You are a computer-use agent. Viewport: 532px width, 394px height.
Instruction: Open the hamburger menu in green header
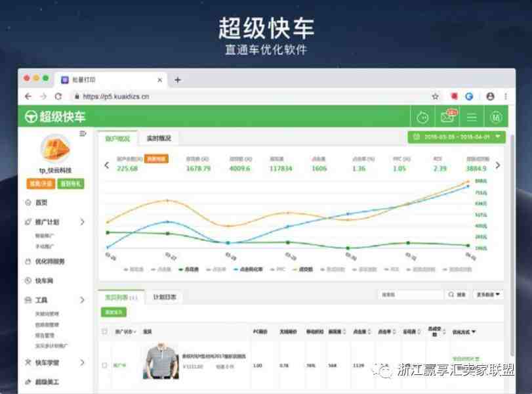point(472,118)
